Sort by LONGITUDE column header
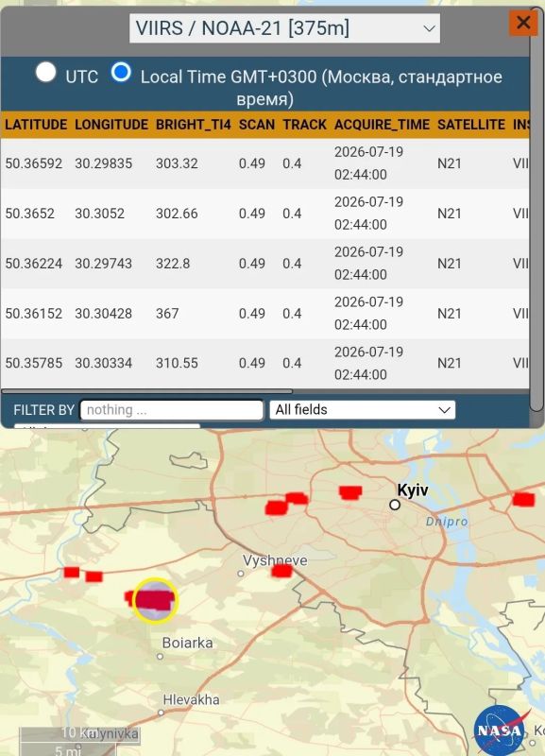The height and width of the screenshot is (756, 545). pos(111,125)
